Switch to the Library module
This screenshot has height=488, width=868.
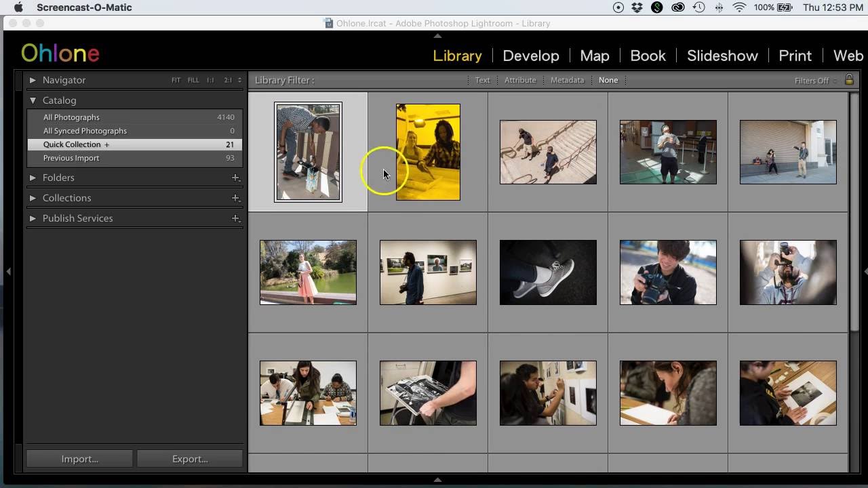(x=458, y=56)
